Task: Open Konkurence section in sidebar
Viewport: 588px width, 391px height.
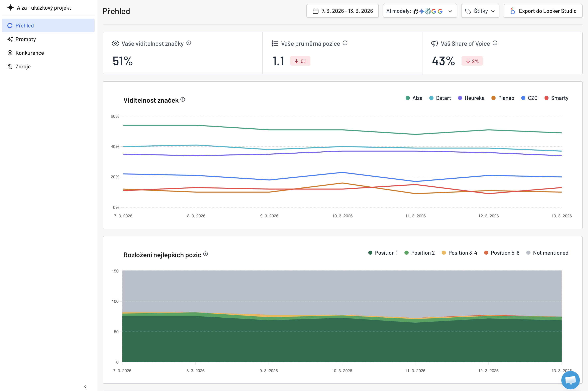Action: click(29, 53)
